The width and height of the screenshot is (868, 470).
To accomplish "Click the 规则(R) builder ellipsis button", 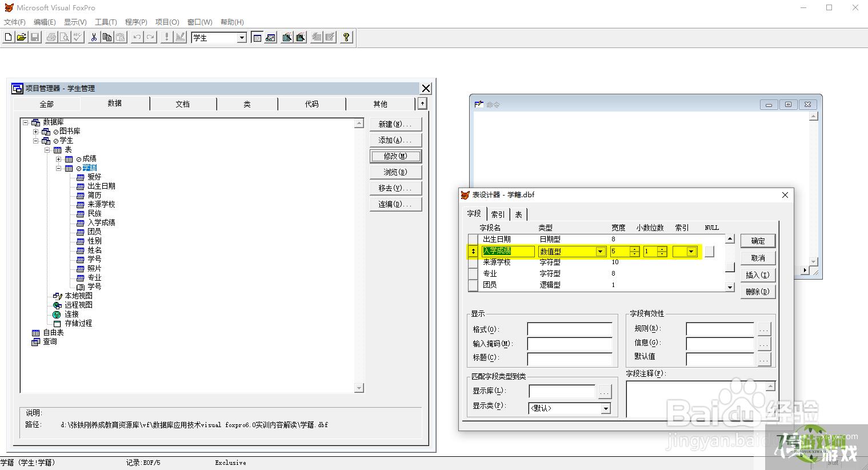I will pyautogui.click(x=763, y=329).
